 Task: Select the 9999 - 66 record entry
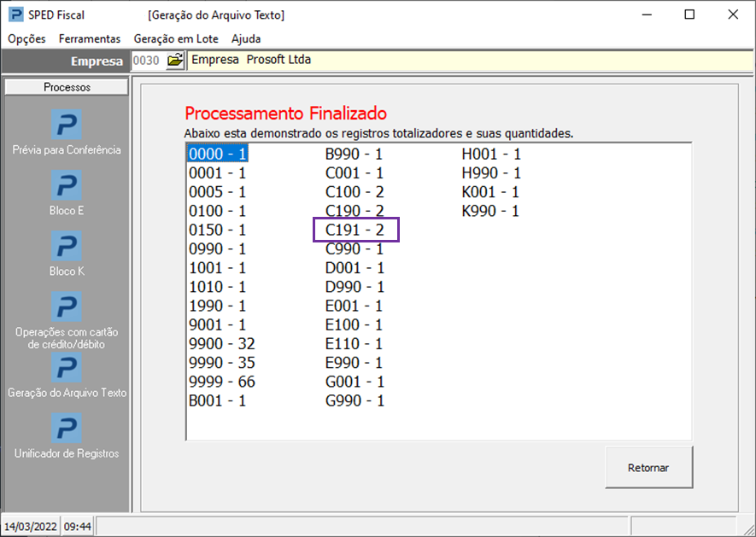coord(221,382)
